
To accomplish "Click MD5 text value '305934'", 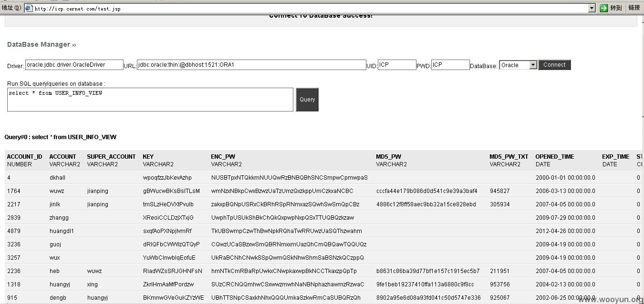I will (499, 204).
